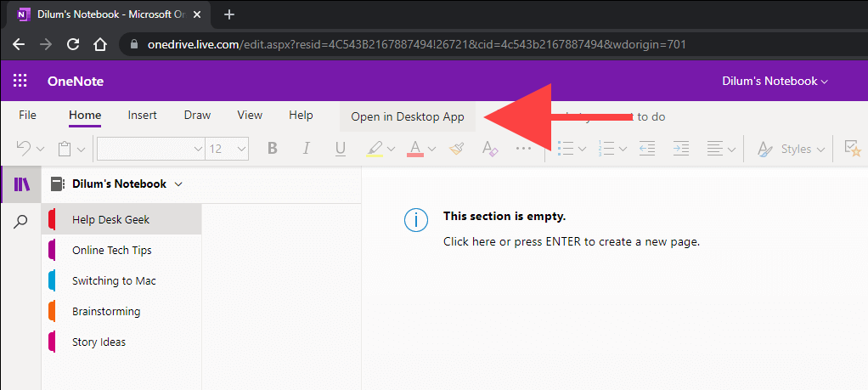The image size is (868, 390).
Task: Click here to create a new page
Action: pyautogui.click(x=572, y=241)
